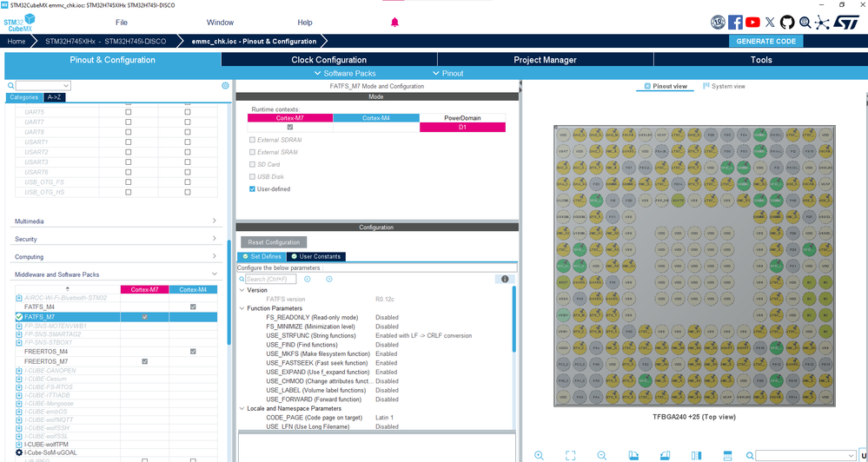This screenshot has height=462, width=868.
Task: Open the X (Twitter) icon
Action: pos(770,22)
